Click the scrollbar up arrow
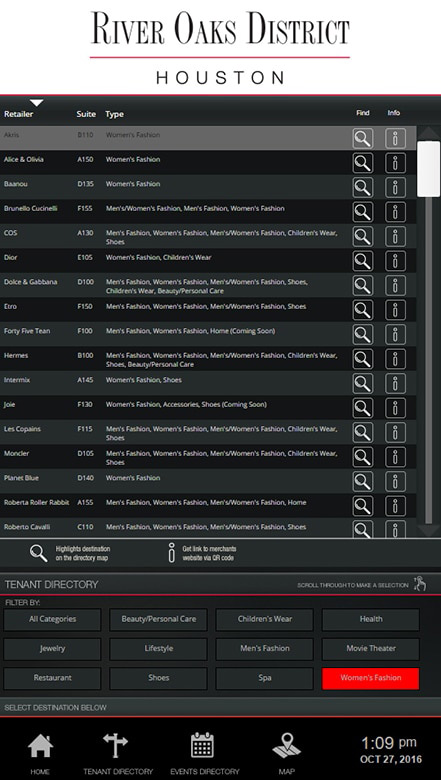The width and height of the screenshot is (441, 780). 429,133
